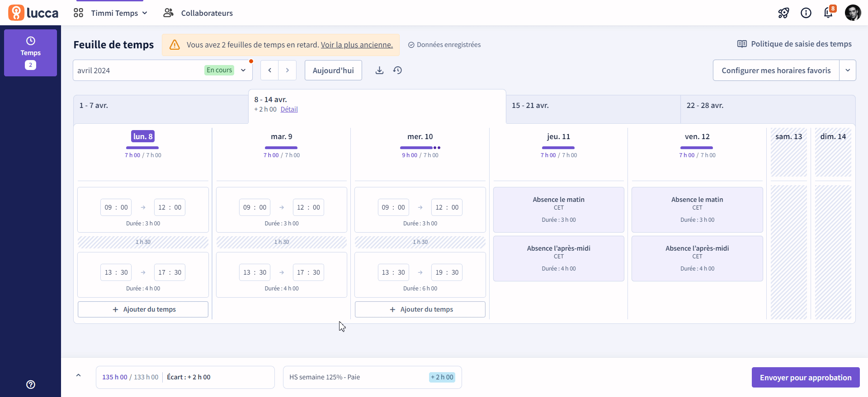Open help question mark in sidebar
868x397 pixels.
click(31, 384)
